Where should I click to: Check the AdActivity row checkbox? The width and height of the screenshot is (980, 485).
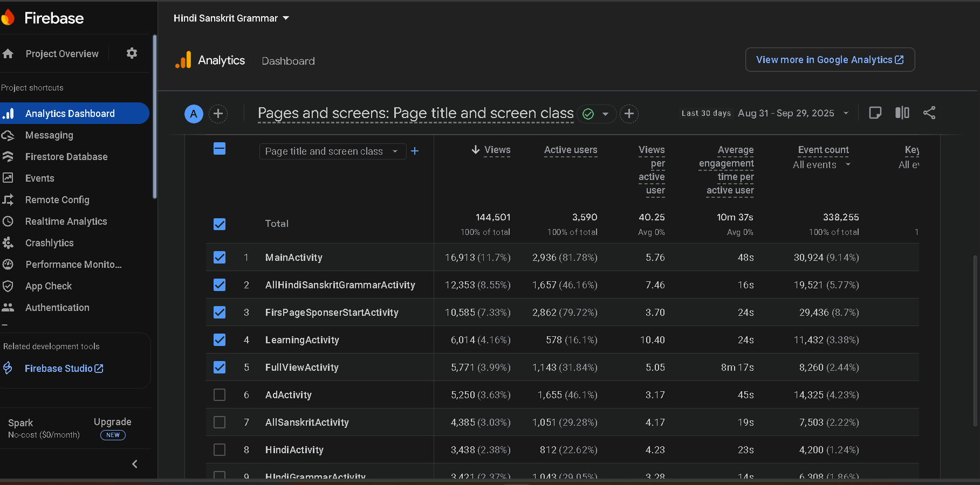[220, 395]
